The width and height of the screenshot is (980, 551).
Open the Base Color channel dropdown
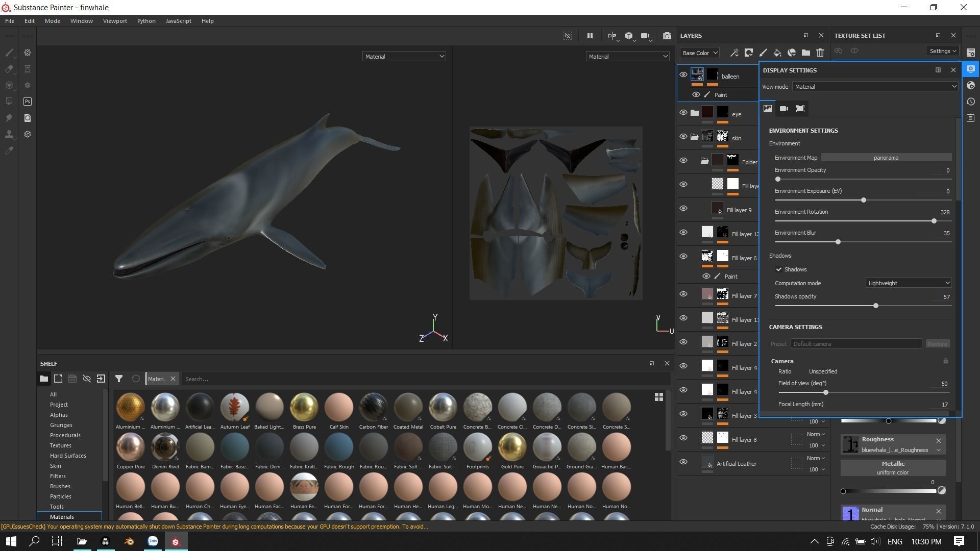pyautogui.click(x=699, y=53)
